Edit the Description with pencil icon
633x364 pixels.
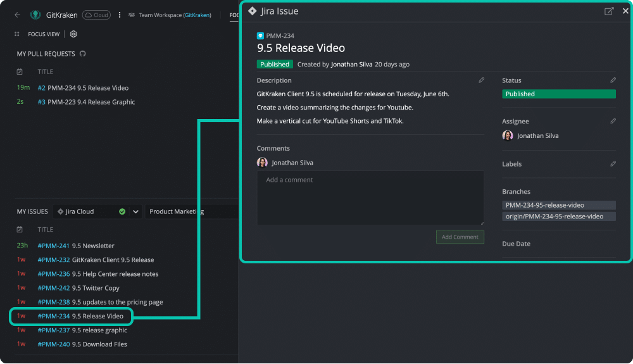481,80
